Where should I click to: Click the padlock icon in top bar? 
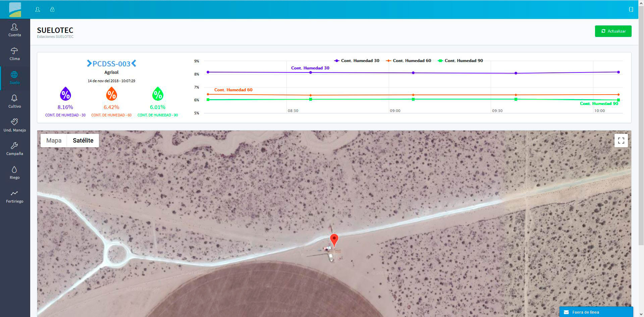(x=52, y=9)
